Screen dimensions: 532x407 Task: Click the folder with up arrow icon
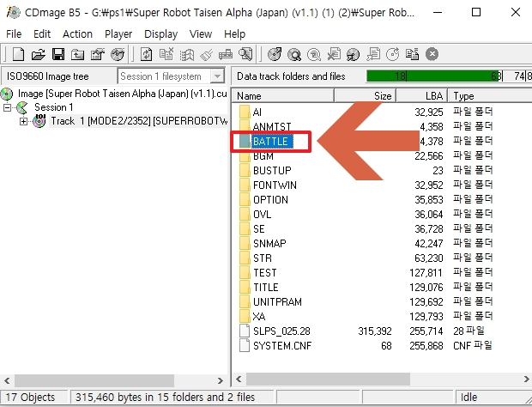(x=78, y=54)
